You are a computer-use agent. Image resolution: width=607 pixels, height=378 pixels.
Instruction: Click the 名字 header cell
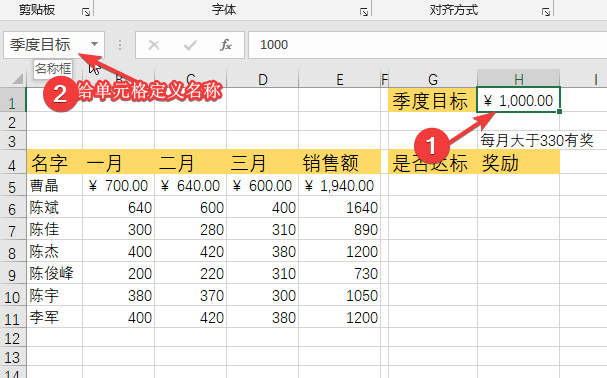point(55,162)
